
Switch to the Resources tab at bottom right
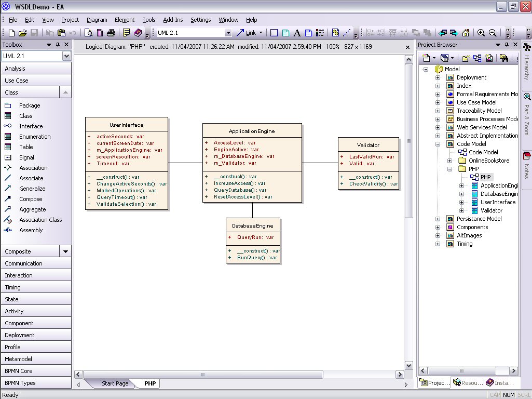coord(468,383)
